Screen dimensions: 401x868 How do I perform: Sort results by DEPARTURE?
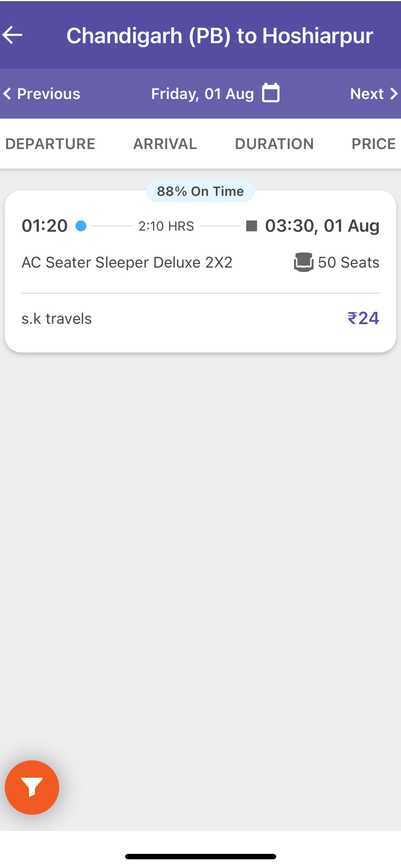[x=50, y=144]
